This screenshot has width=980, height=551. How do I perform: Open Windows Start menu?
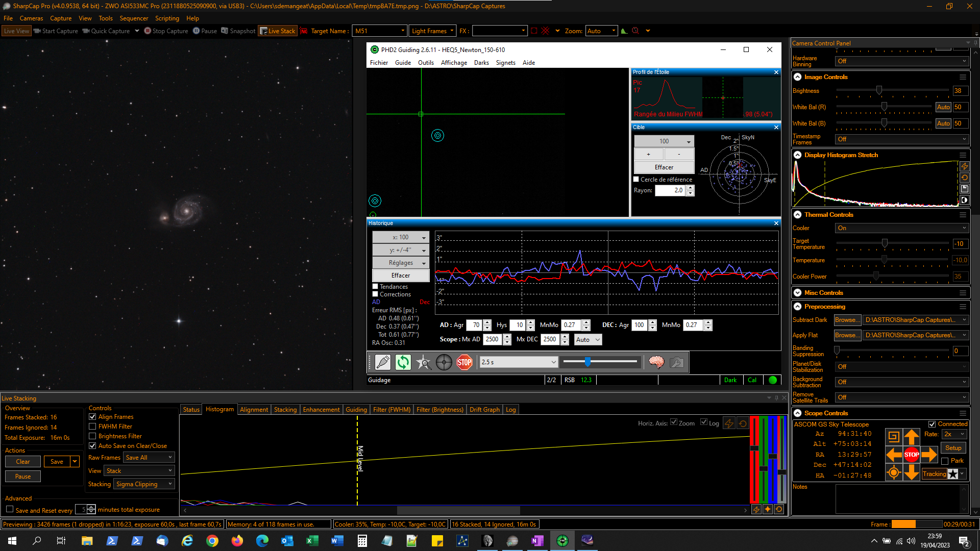pyautogui.click(x=12, y=541)
